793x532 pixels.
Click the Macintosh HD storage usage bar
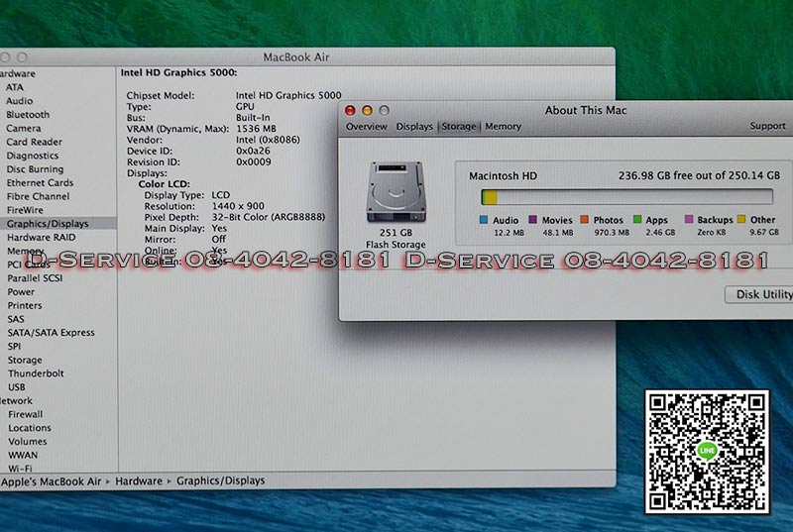pyautogui.click(x=627, y=196)
